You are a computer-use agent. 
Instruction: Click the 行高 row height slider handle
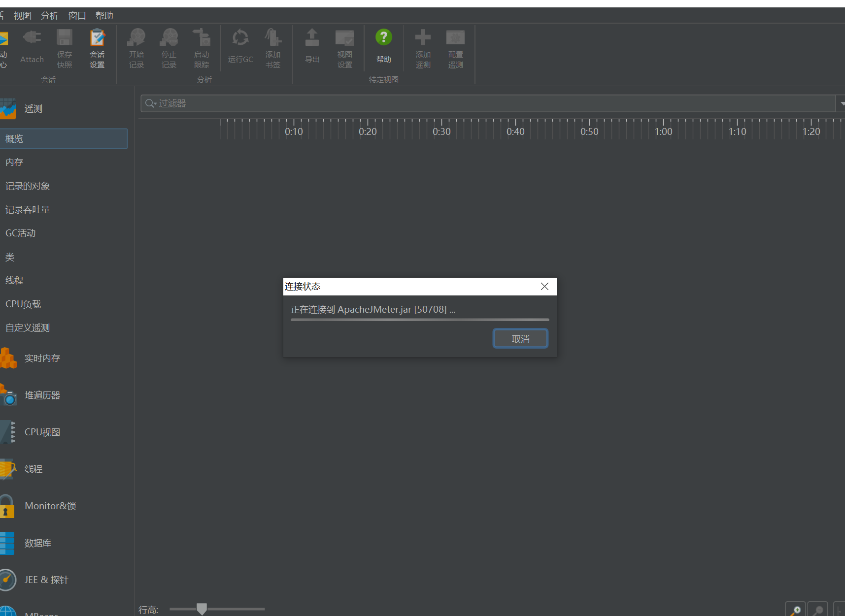202,609
